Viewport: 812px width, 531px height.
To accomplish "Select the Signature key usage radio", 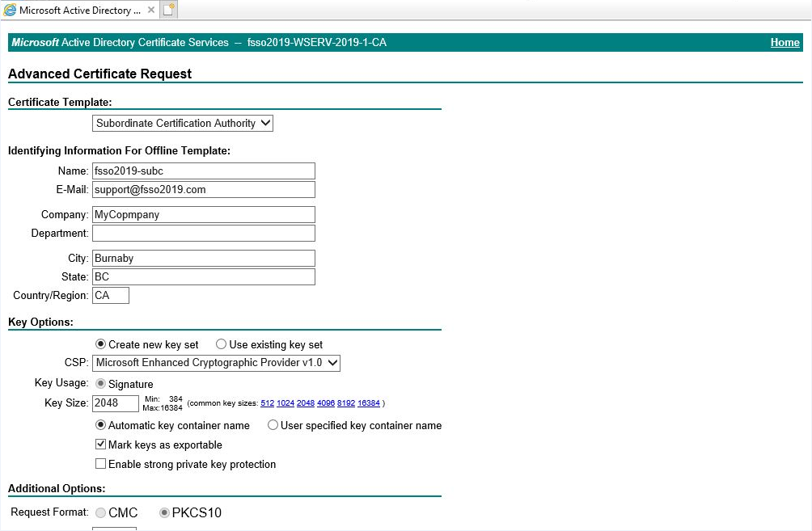I will (100, 383).
